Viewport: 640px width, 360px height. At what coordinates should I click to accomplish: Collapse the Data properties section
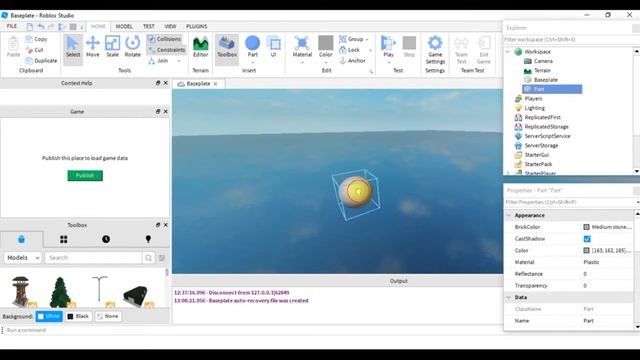point(509,297)
